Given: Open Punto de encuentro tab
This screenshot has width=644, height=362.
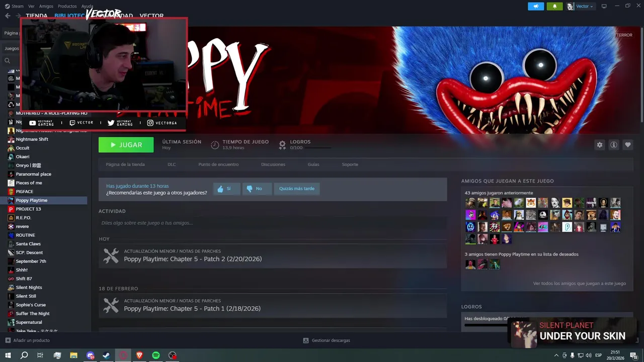Looking at the screenshot, I should click(218, 164).
